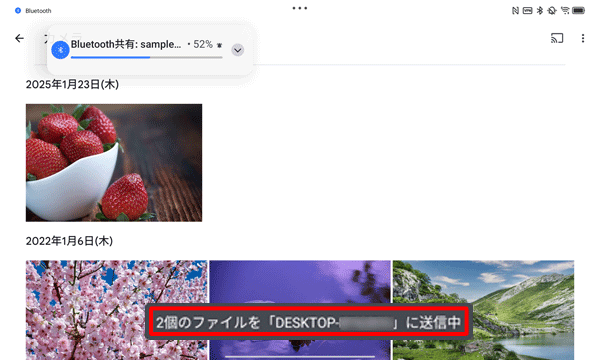The width and height of the screenshot is (600, 360).
Task: Open the strawberries photo thumbnail
Action: point(114,163)
